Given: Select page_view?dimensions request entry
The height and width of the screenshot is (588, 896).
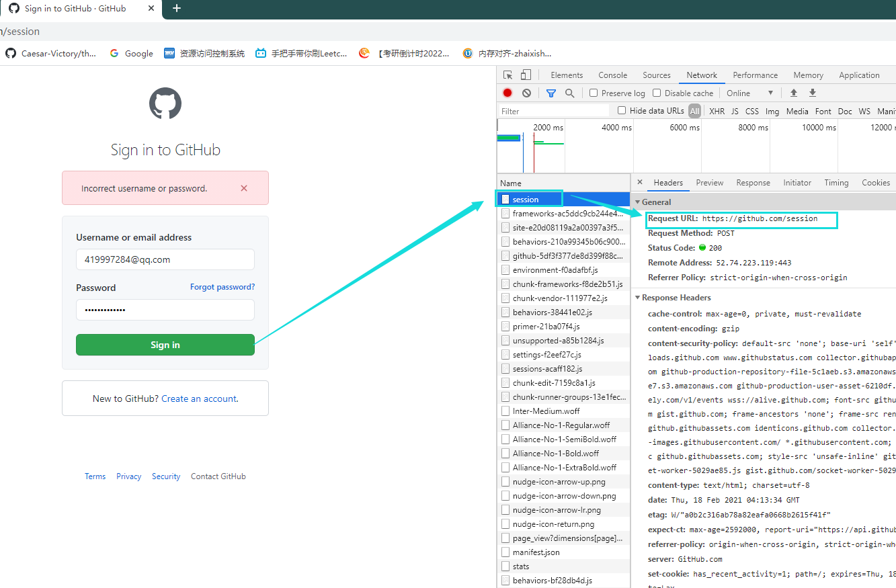Looking at the screenshot, I should (x=563, y=538).
